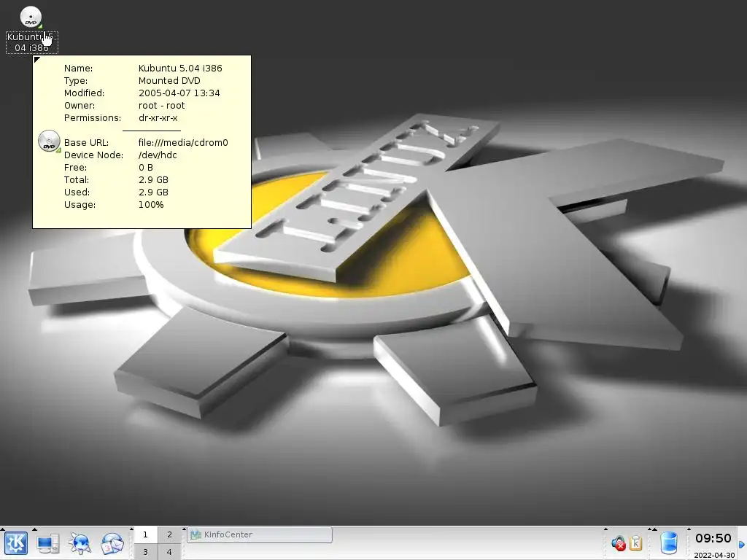Launch the Konqueror web browser icon
The height and width of the screenshot is (560, 747).
80,543
